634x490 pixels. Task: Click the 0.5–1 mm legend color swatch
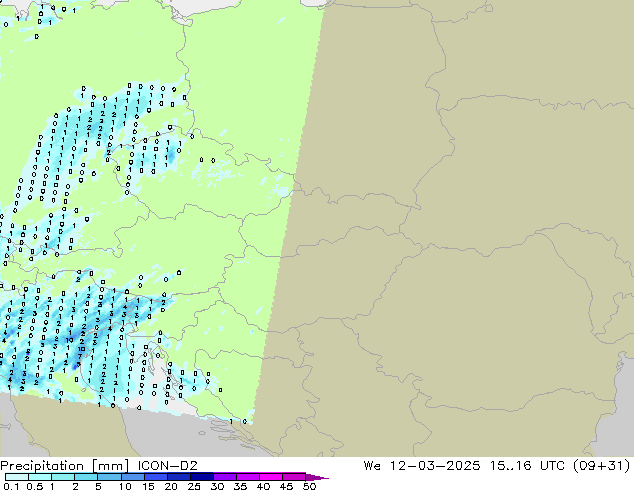click(40, 477)
